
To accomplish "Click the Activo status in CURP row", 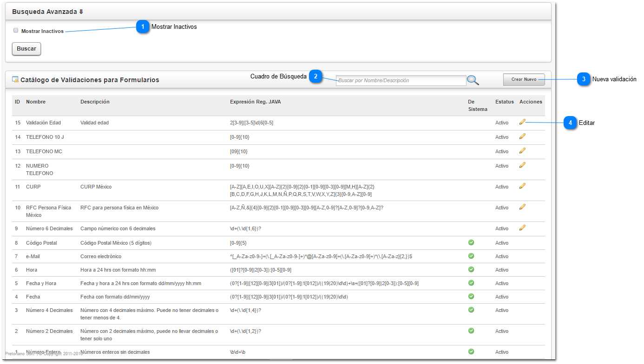I will pyautogui.click(x=502, y=187).
